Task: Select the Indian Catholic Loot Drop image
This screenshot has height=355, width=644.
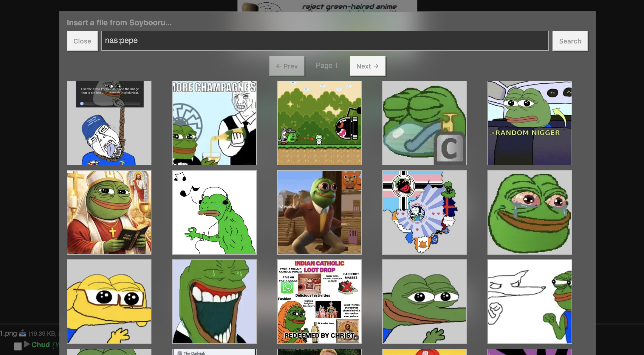Action: click(319, 301)
